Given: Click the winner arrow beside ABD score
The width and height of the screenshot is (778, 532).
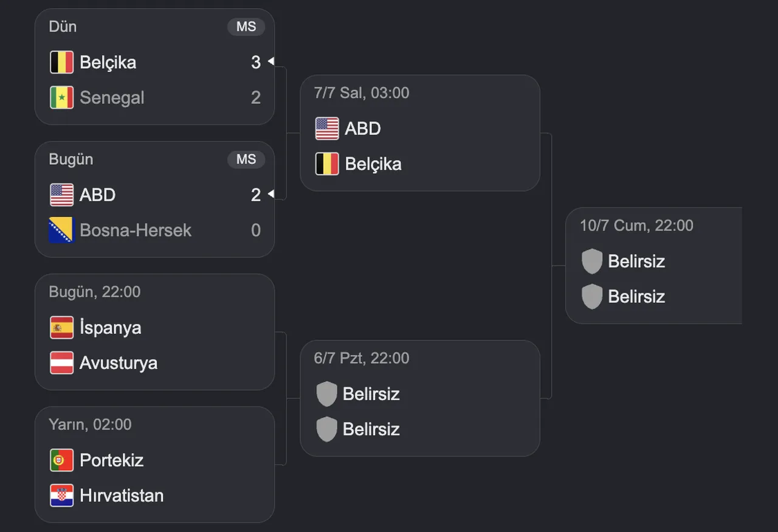Looking at the screenshot, I should [x=271, y=195].
